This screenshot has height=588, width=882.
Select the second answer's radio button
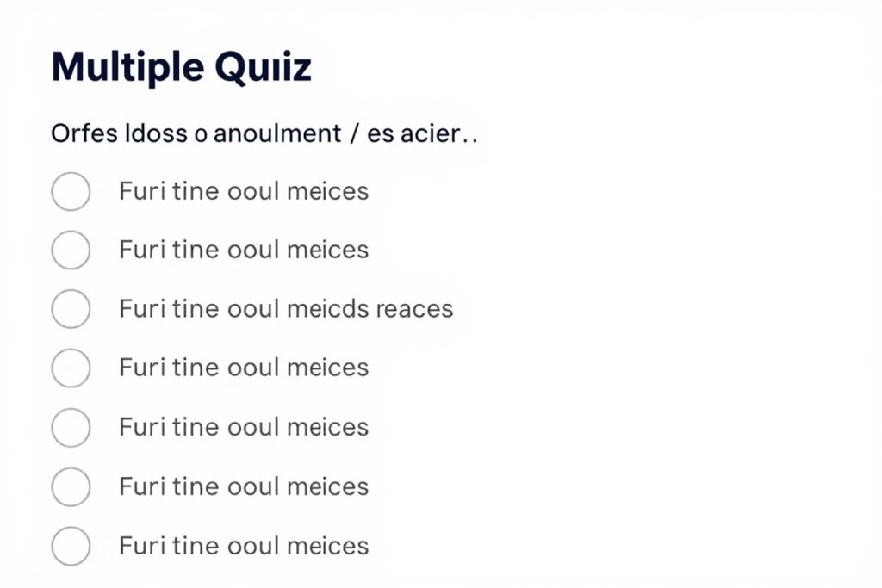[x=71, y=250]
